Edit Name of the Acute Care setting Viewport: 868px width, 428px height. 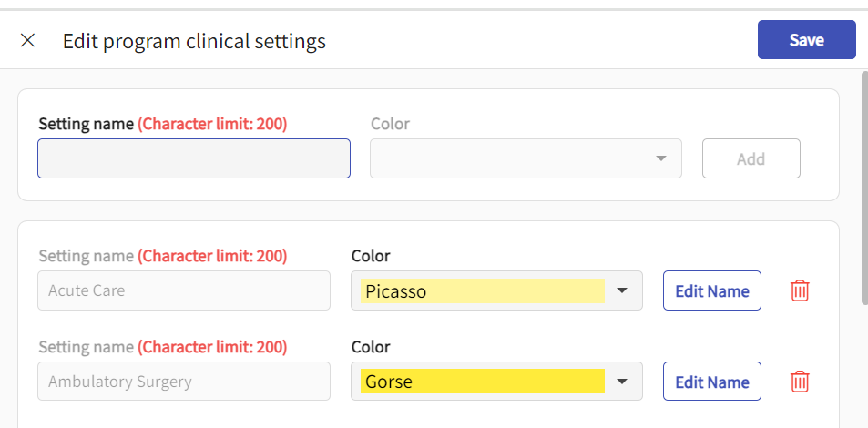pyautogui.click(x=711, y=290)
